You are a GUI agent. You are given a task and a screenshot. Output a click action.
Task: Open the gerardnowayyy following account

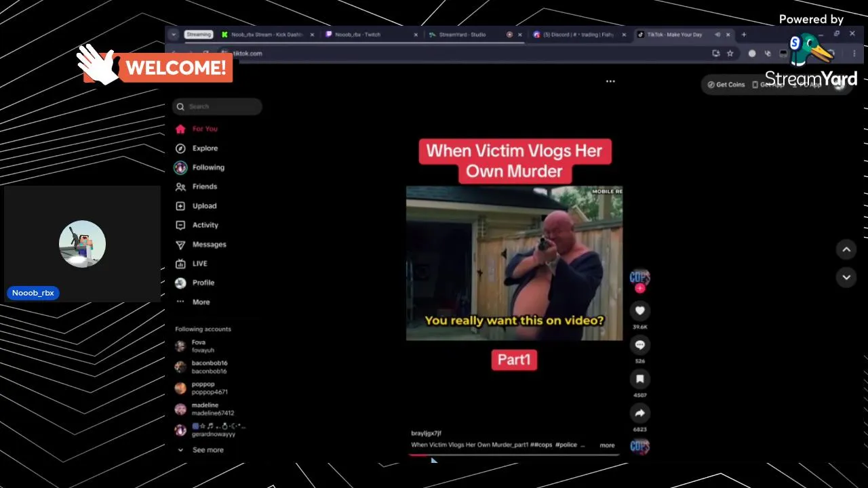click(210, 430)
